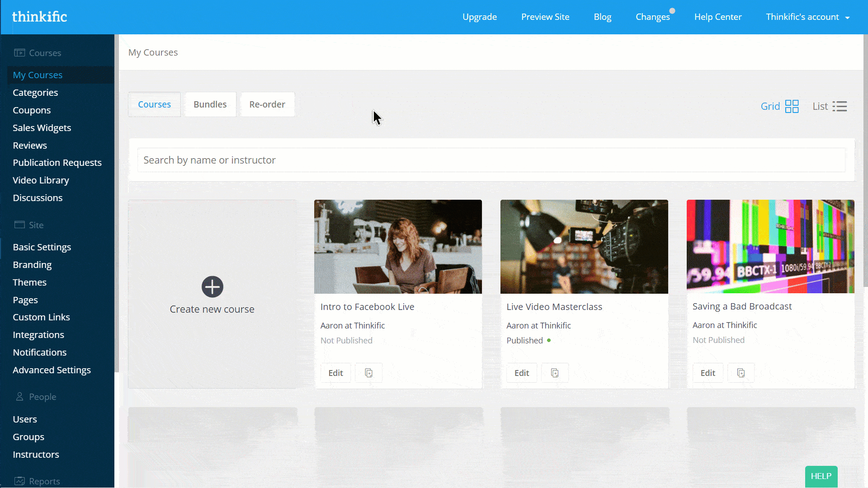Click the Live Video Masterclass title
868x488 pixels.
click(554, 307)
